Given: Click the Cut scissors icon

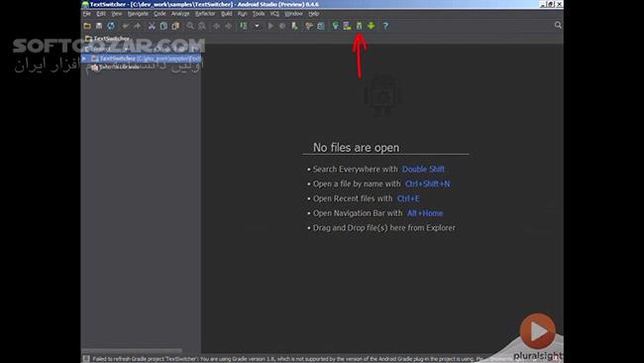Looking at the screenshot, I should (152, 26).
